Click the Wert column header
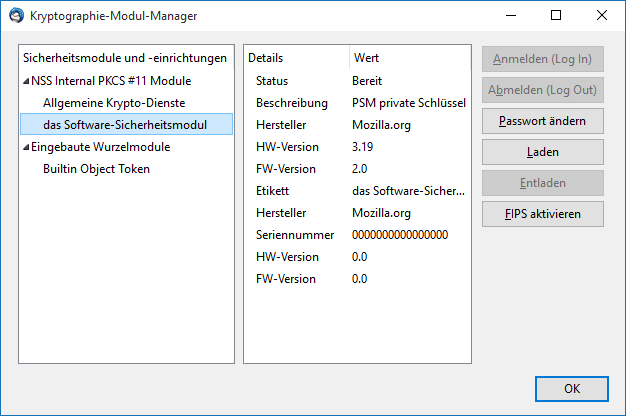 tap(410, 58)
